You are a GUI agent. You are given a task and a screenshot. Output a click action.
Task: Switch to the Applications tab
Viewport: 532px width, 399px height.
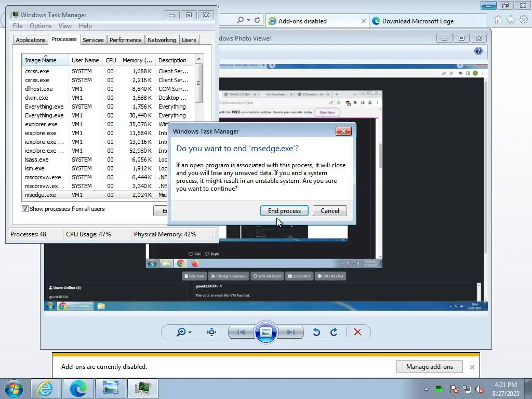tap(30, 40)
